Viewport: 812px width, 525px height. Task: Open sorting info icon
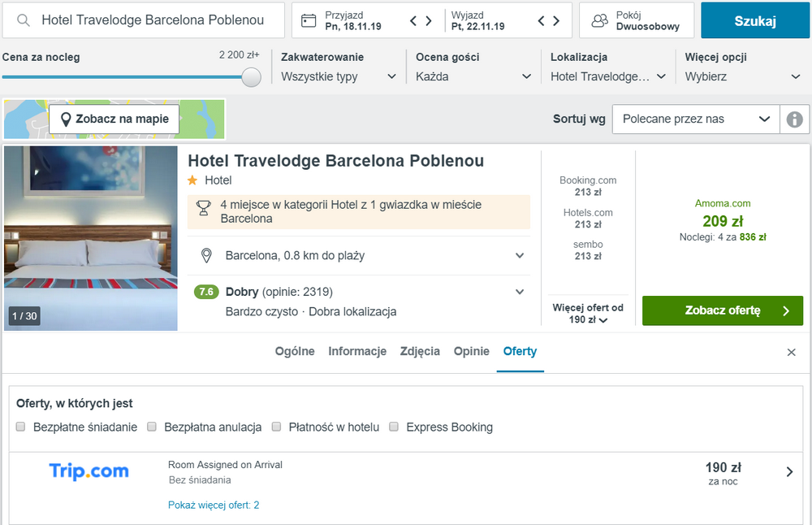[794, 119]
